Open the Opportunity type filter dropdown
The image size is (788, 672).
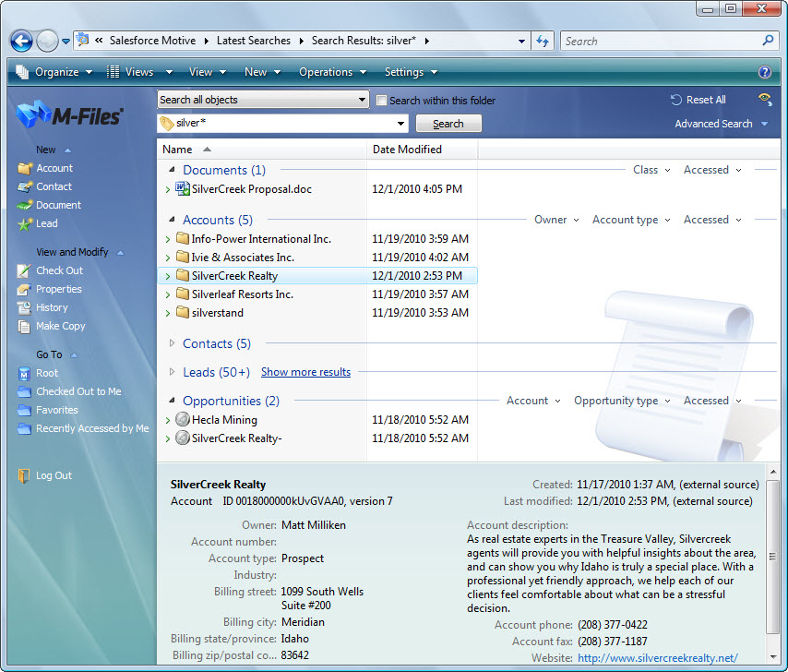[x=622, y=401]
